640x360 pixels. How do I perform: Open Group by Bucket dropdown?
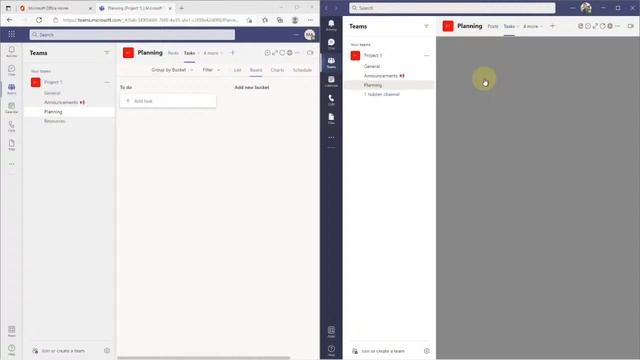172,70
